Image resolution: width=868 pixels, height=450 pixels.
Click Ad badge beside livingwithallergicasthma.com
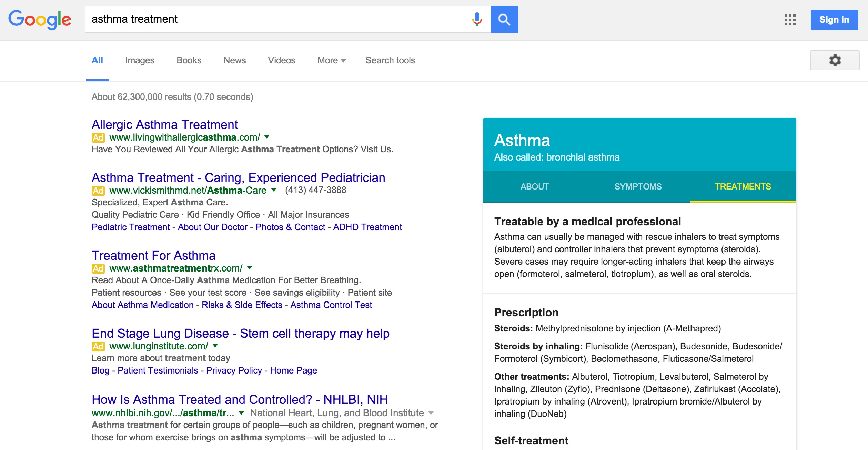click(98, 137)
